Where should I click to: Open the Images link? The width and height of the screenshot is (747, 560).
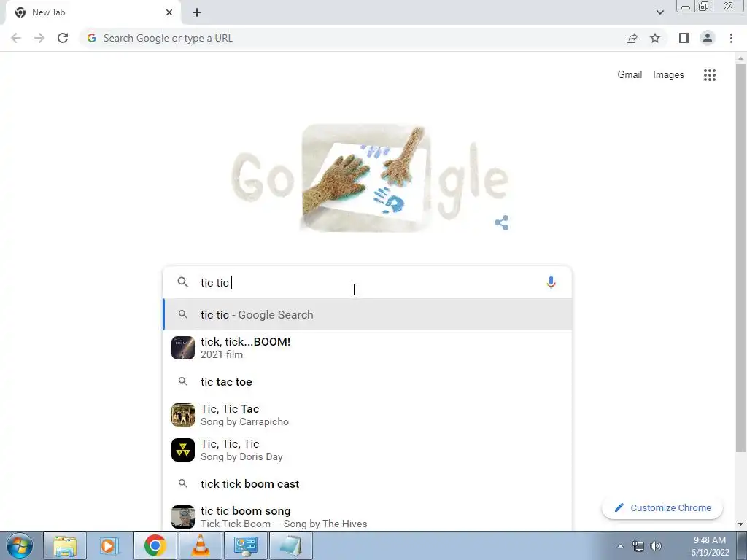[668, 75]
